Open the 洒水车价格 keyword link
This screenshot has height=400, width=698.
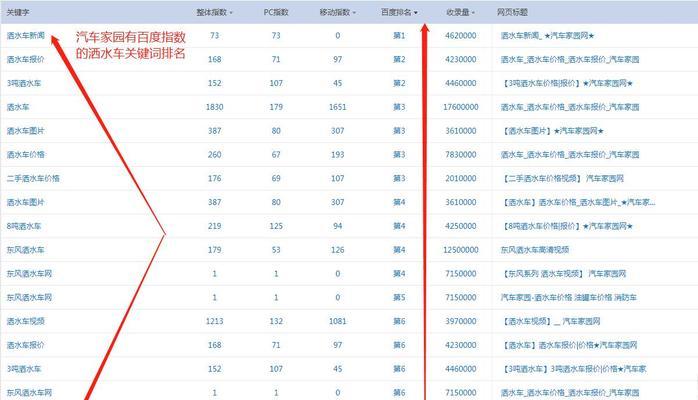(x=26, y=154)
